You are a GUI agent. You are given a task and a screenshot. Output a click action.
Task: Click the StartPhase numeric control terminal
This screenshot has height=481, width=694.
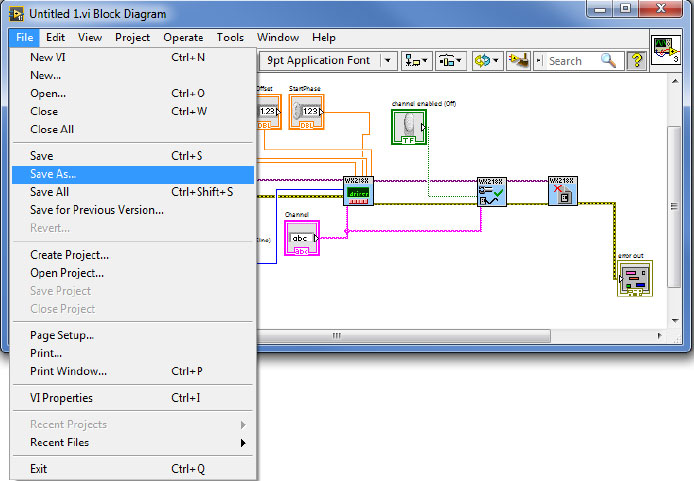[305, 111]
